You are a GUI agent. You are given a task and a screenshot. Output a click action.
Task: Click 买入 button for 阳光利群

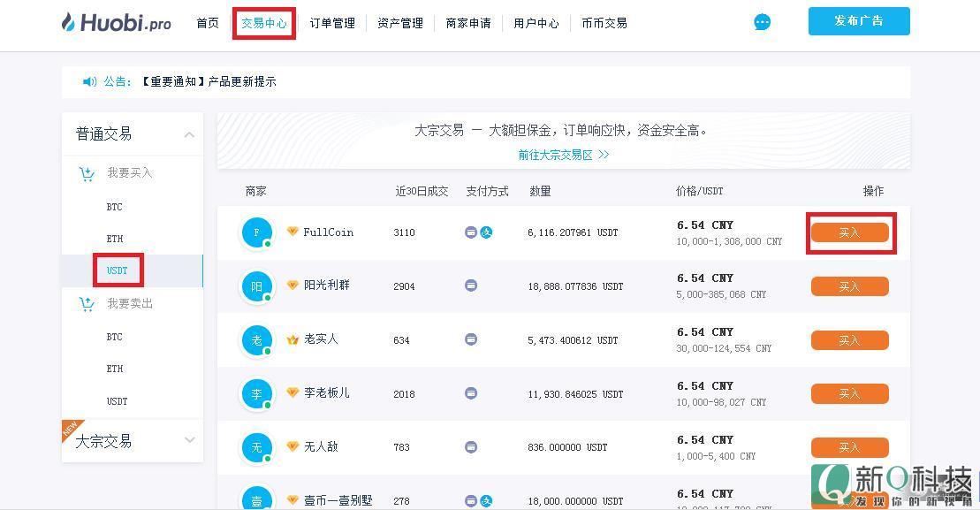(x=849, y=286)
